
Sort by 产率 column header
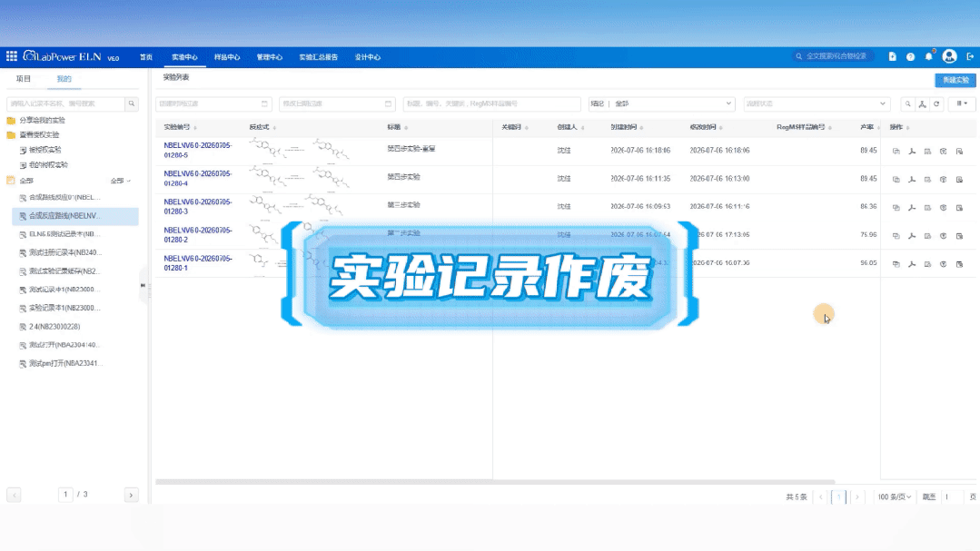(869, 127)
